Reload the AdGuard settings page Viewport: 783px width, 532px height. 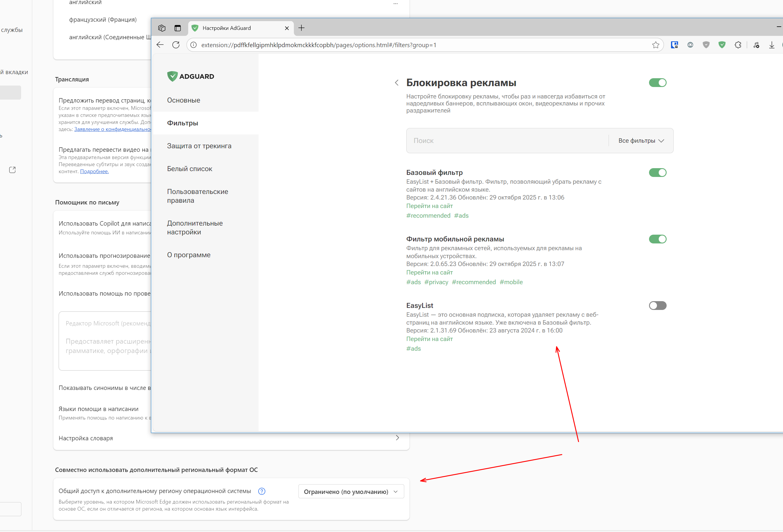tap(176, 45)
